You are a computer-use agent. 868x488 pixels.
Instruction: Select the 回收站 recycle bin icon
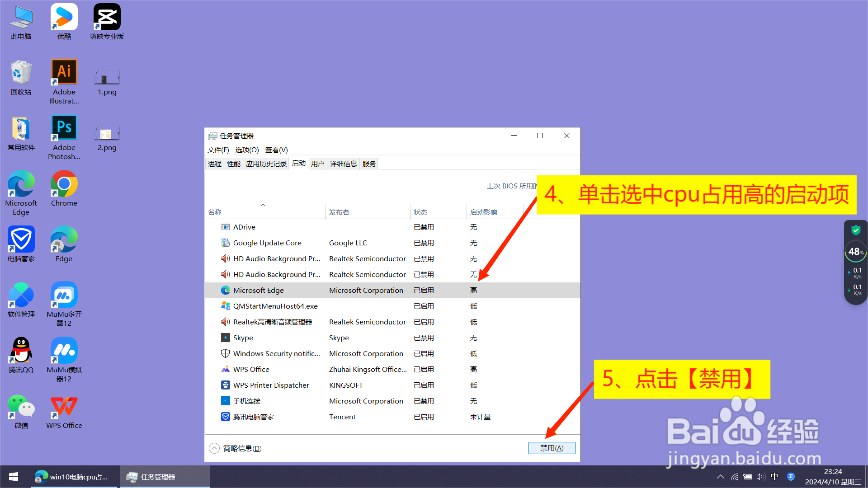click(x=21, y=78)
